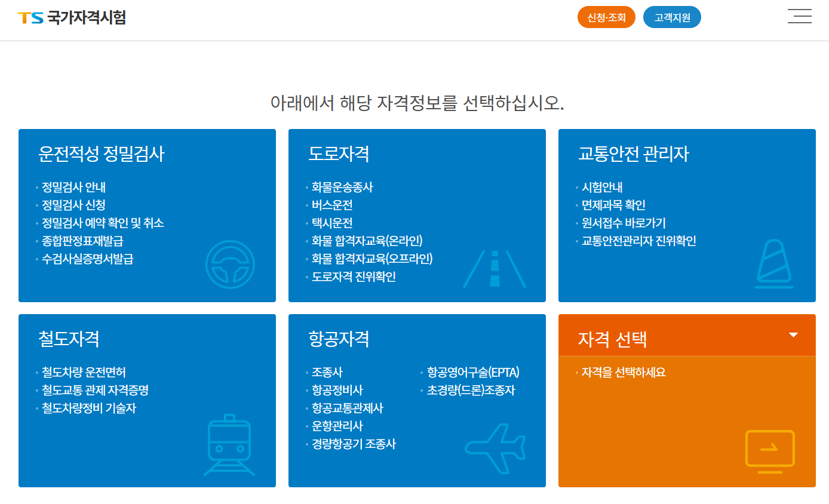Viewport: 829px width, 504px height.
Task: Click 자격을 선택하세요 text
Action: click(x=624, y=373)
